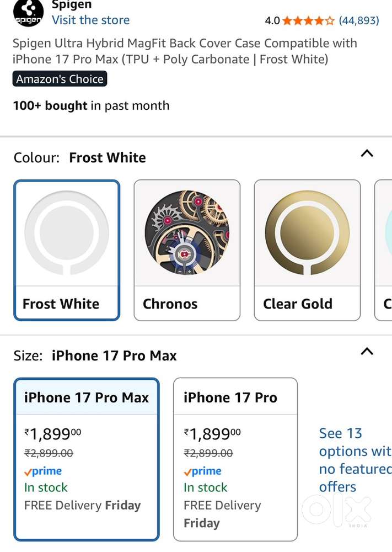Choose the Clear Gold colour swatch
The image size is (392, 552).
[x=307, y=250]
